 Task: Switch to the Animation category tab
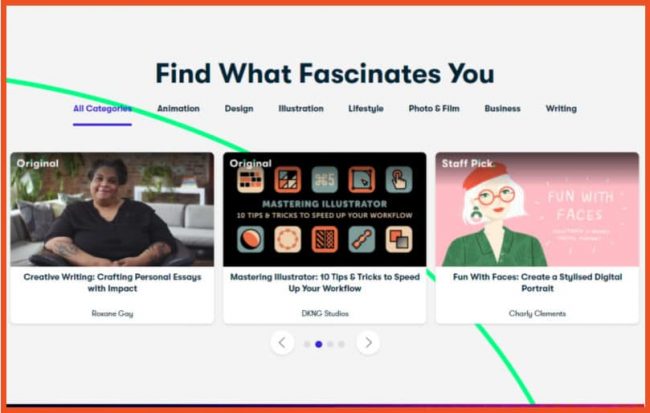tap(178, 109)
